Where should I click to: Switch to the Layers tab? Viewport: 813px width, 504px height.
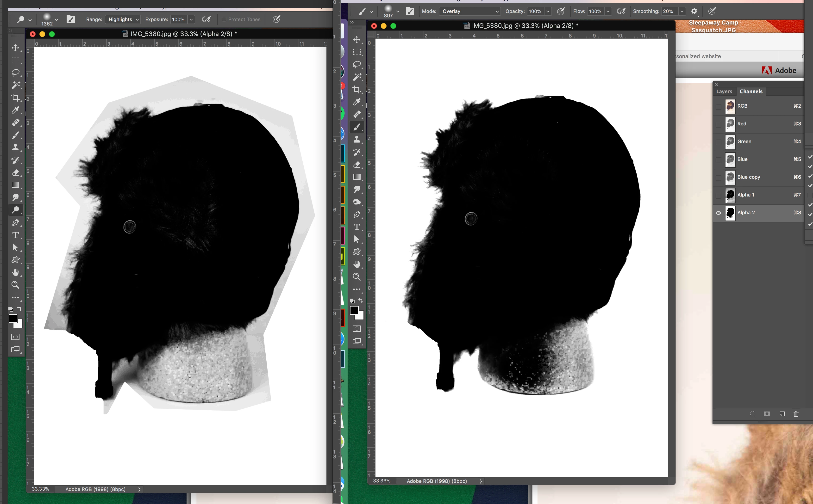[724, 91]
